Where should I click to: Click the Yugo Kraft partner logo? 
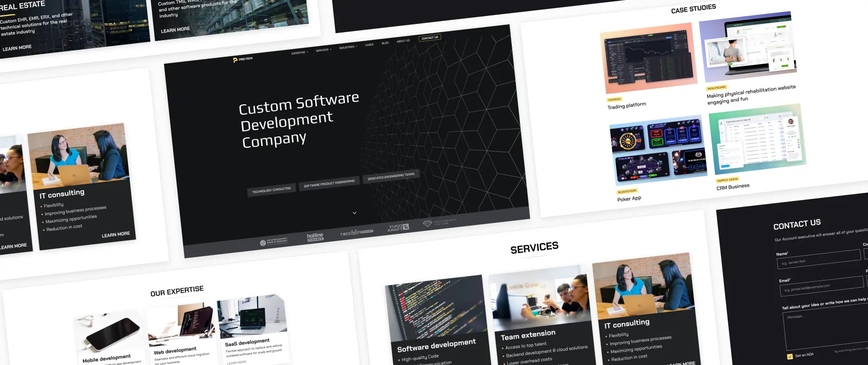point(398,228)
